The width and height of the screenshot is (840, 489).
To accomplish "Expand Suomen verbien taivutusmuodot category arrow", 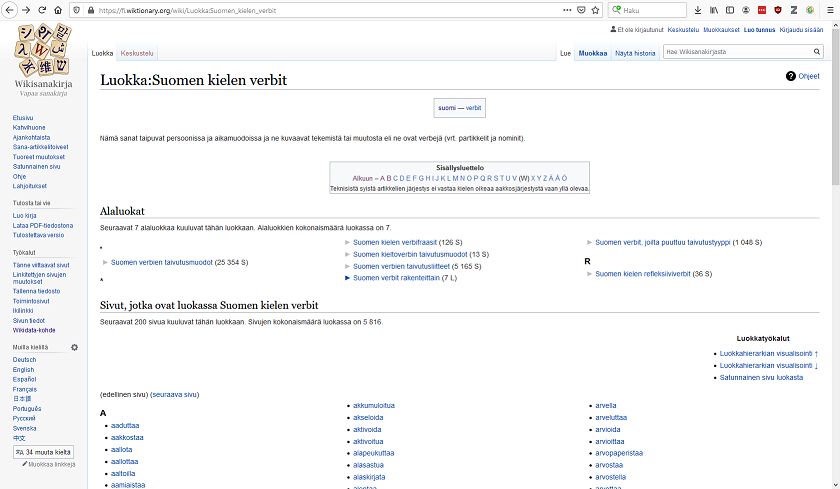I will coord(104,262).
